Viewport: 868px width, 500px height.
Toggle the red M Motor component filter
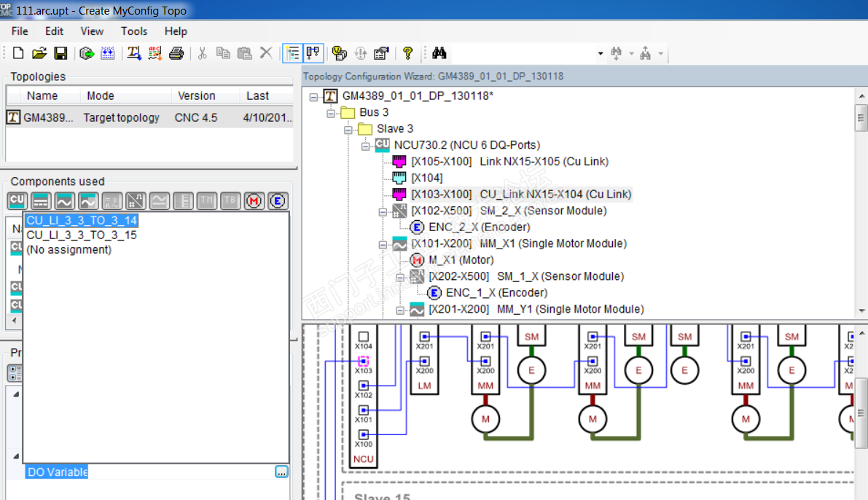(254, 201)
